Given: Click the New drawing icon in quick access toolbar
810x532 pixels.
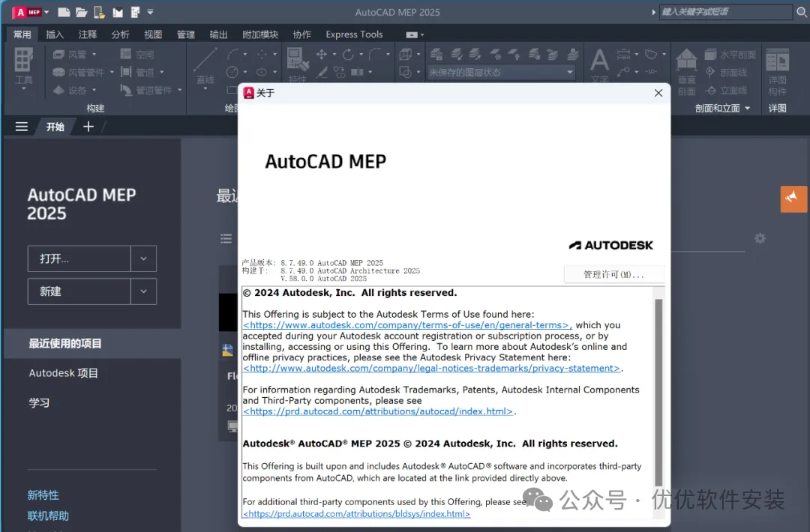Looking at the screenshot, I should [x=64, y=12].
